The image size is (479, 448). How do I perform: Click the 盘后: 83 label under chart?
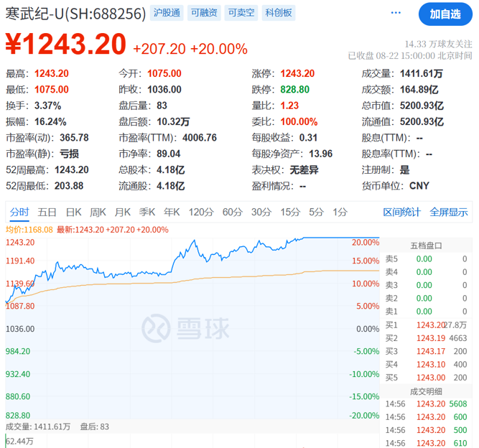(x=94, y=426)
